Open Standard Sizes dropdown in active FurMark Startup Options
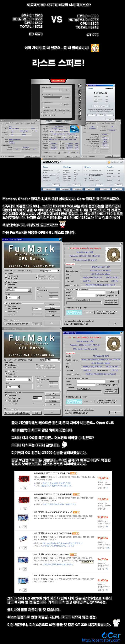The width and height of the screenshot is (125, 644). (x=18, y=290)
